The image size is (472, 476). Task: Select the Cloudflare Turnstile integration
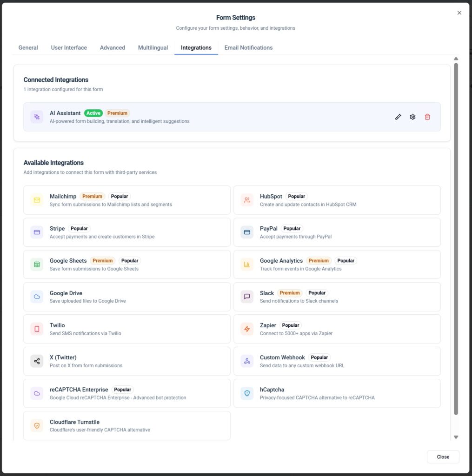pos(126,425)
